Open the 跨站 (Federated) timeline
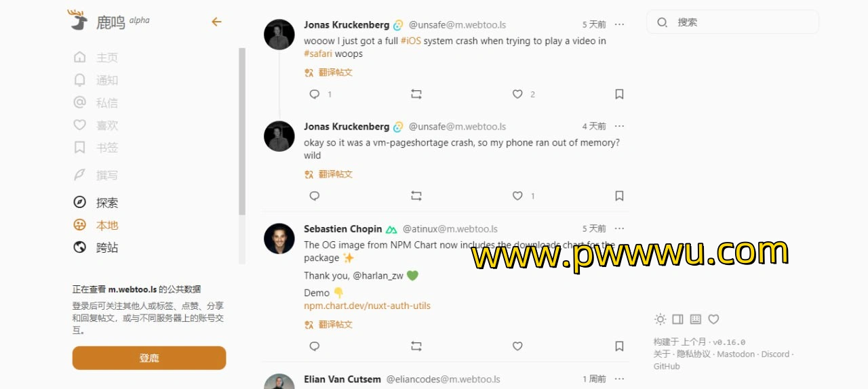This screenshot has height=389, width=868. click(x=96, y=247)
